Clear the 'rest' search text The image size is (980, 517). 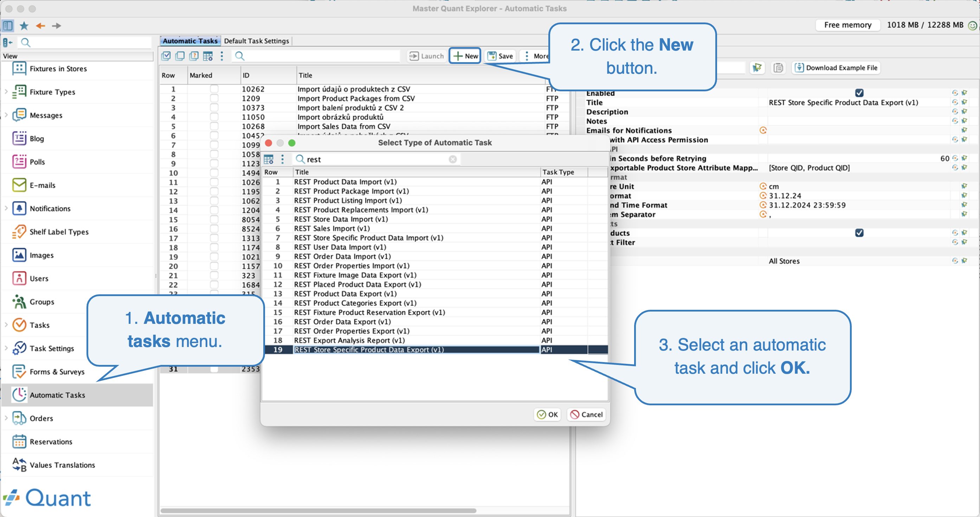click(x=453, y=159)
